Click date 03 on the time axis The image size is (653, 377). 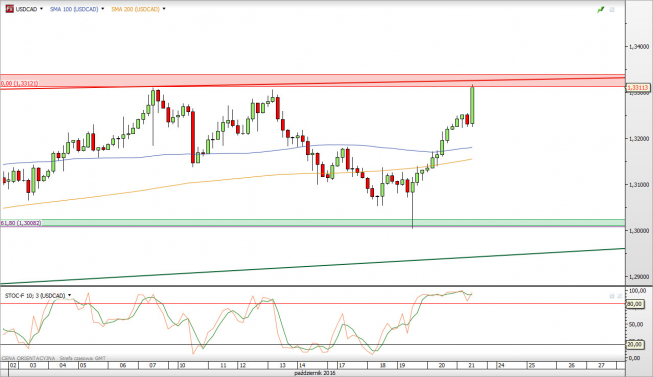[x=33, y=365]
